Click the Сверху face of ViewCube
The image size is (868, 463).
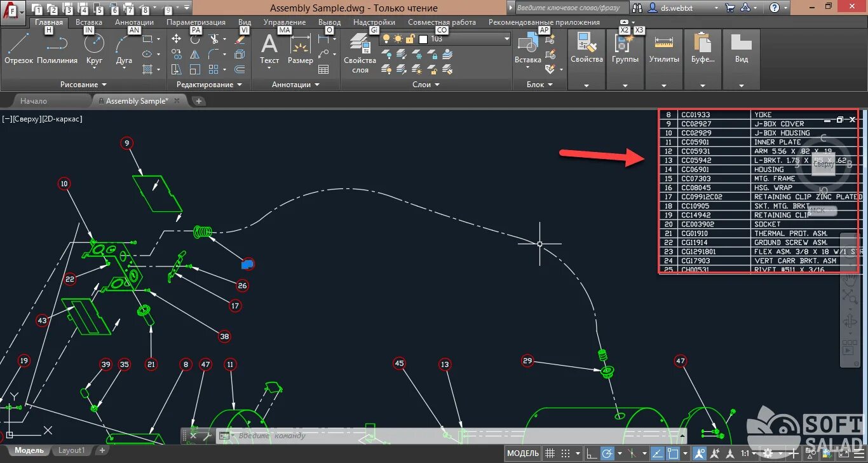[x=824, y=164]
